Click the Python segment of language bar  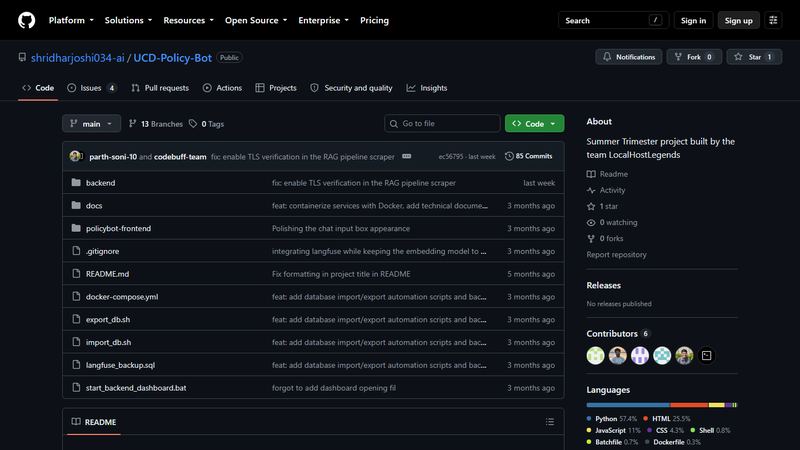[x=628, y=405]
